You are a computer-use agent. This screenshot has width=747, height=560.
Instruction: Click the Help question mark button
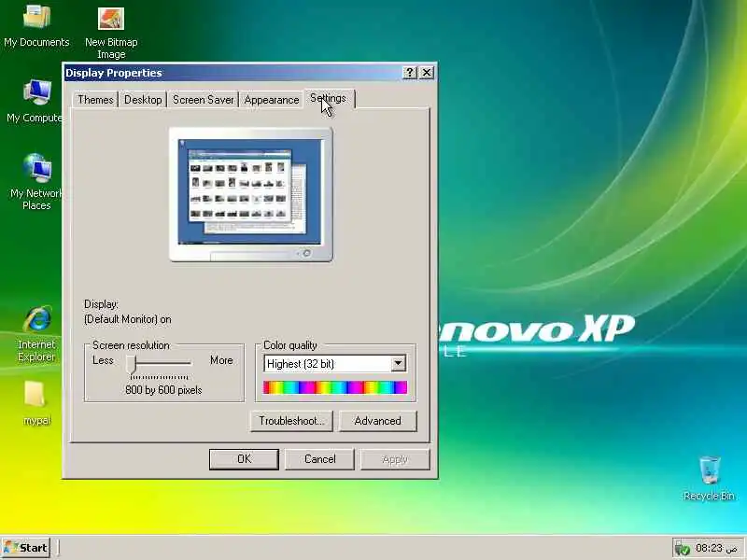410,73
